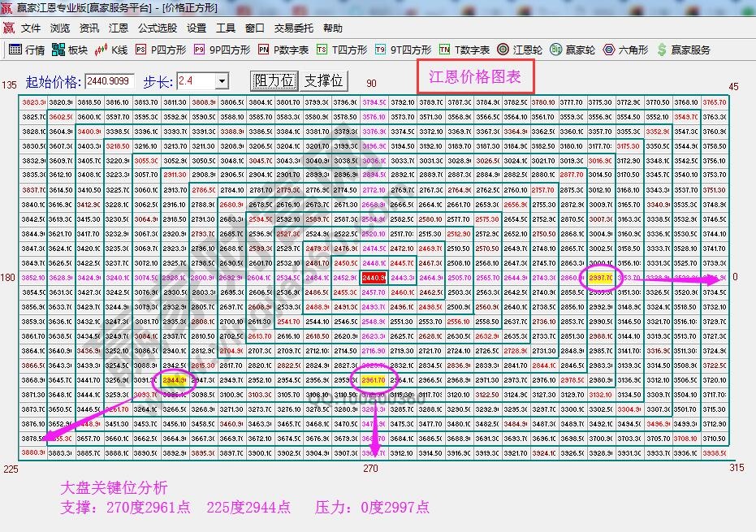
Task: Select the circled 2997.70 price cell
Action: 600,277
